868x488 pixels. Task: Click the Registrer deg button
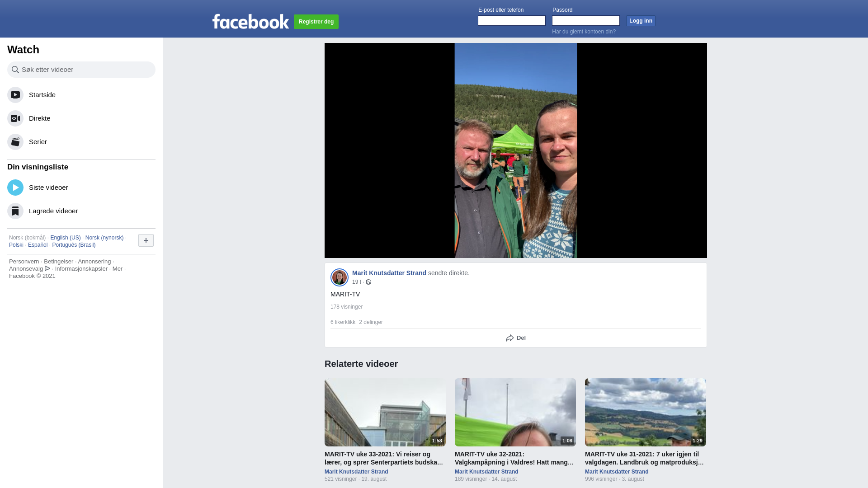pos(316,22)
